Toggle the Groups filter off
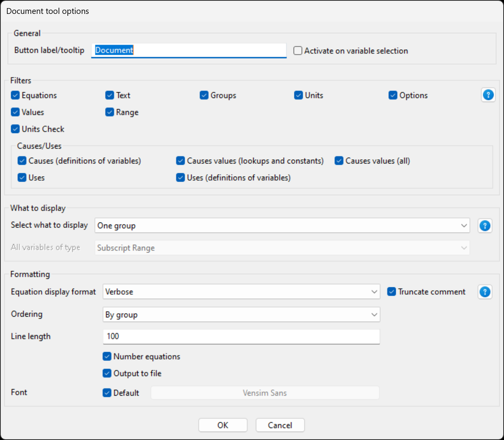The image size is (504, 440). point(204,95)
